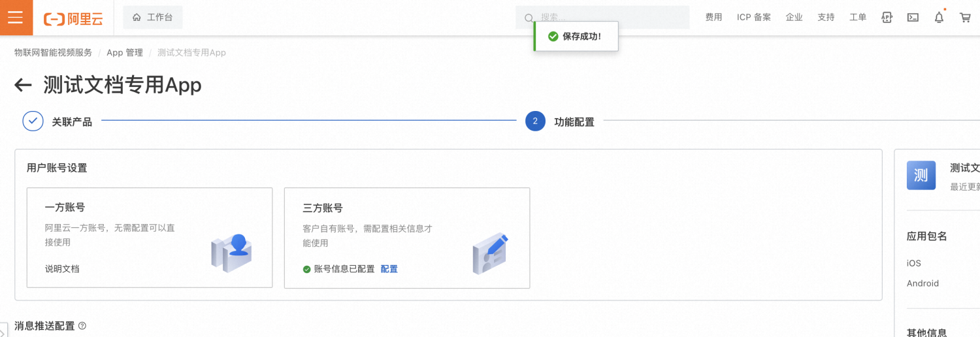Open the orange hamburger navigation menu
This screenshot has width=980, height=337.
pyautogui.click(x=16, y=18)
